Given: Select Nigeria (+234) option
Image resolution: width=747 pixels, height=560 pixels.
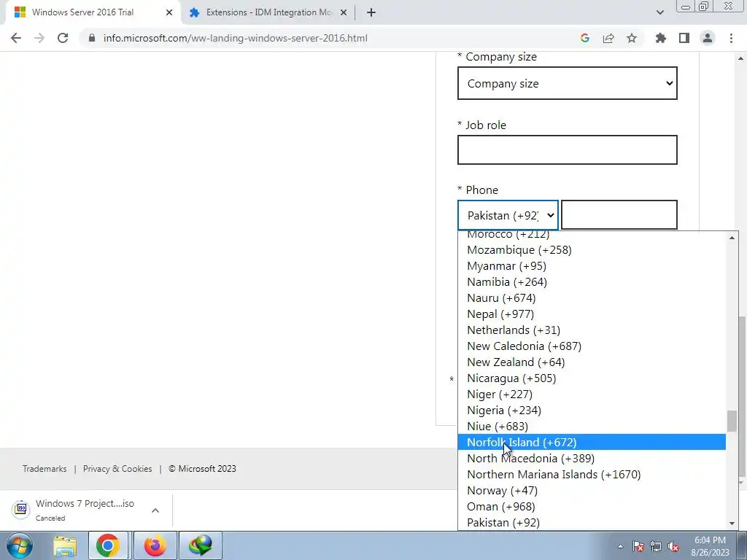Looking at the screenshot, I should point(592,411).
